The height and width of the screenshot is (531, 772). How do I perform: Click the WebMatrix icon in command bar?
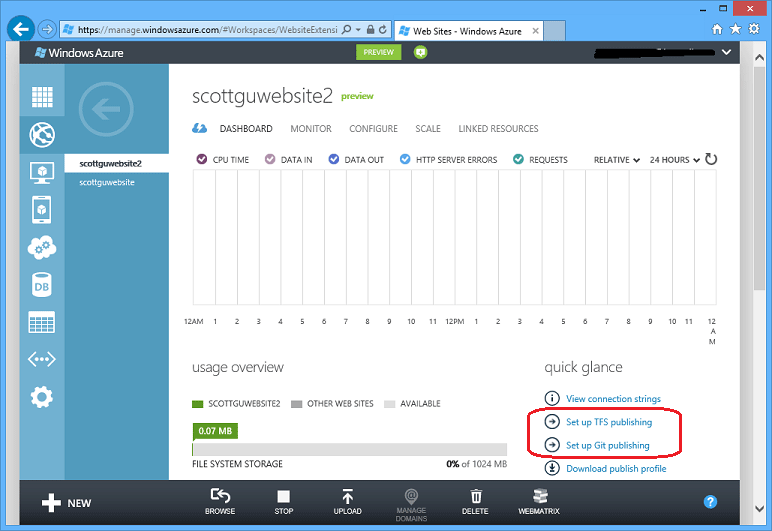(540, 496)
